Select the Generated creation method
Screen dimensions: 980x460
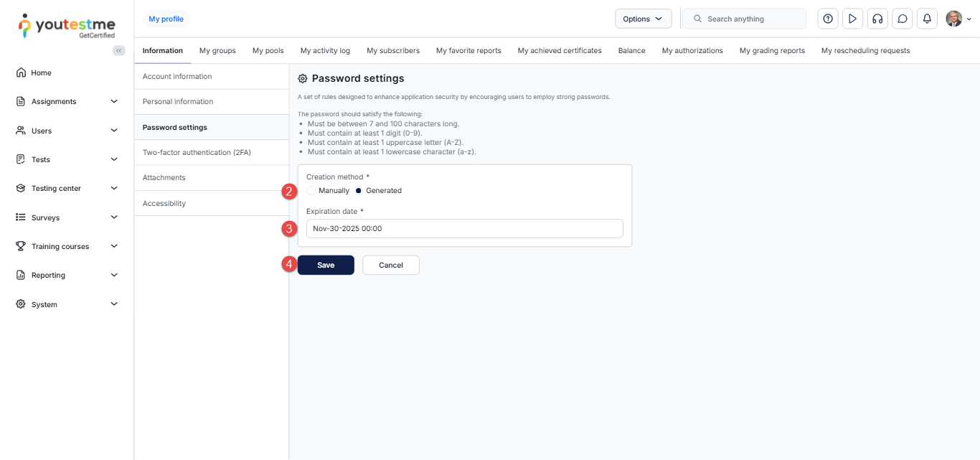point(359,191)
